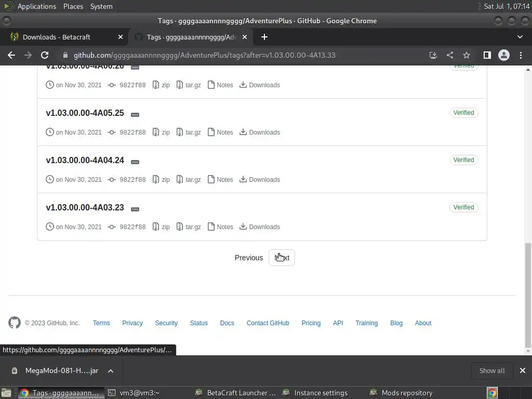
Task: Open the Chrome side panel icon
Action: pos(487,55)
